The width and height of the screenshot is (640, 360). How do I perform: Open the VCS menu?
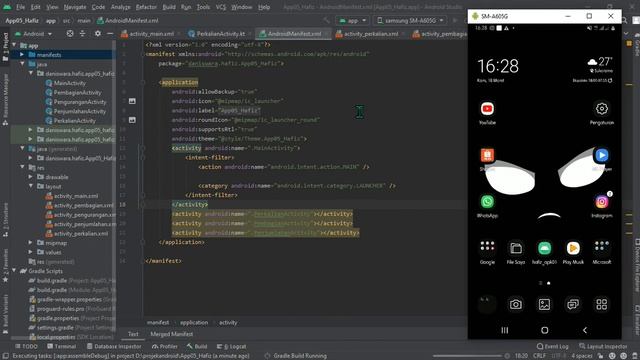221,7
